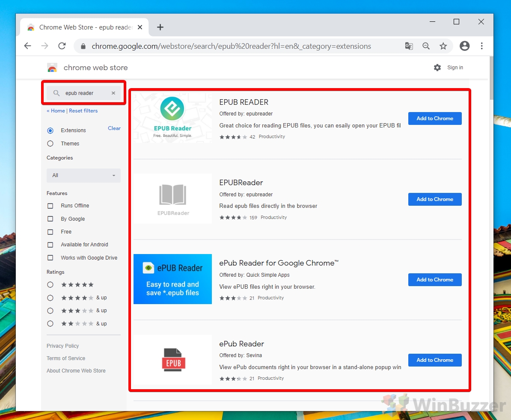Close the Chrome window
This screenshot has height=420, width=511.
[x=481, y=22]
